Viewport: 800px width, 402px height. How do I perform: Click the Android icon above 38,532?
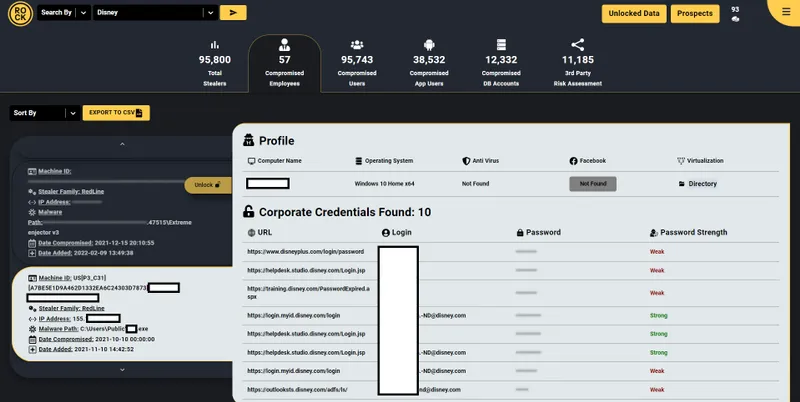429,45
